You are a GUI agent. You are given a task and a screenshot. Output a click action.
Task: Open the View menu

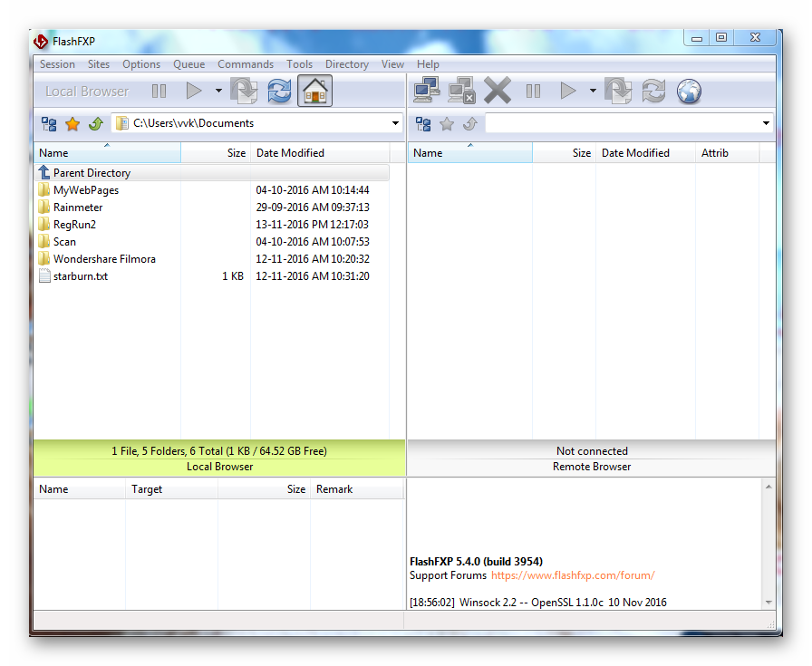click(x=392, y=64)
